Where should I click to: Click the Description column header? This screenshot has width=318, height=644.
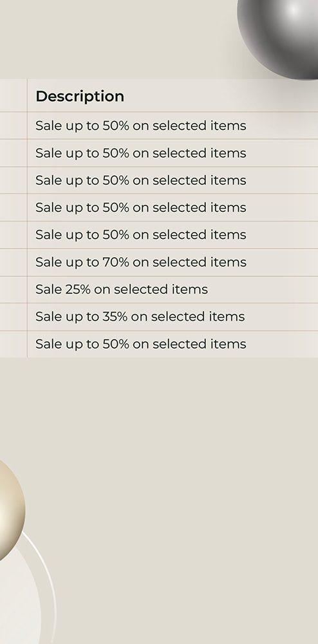tap(80, 96)
